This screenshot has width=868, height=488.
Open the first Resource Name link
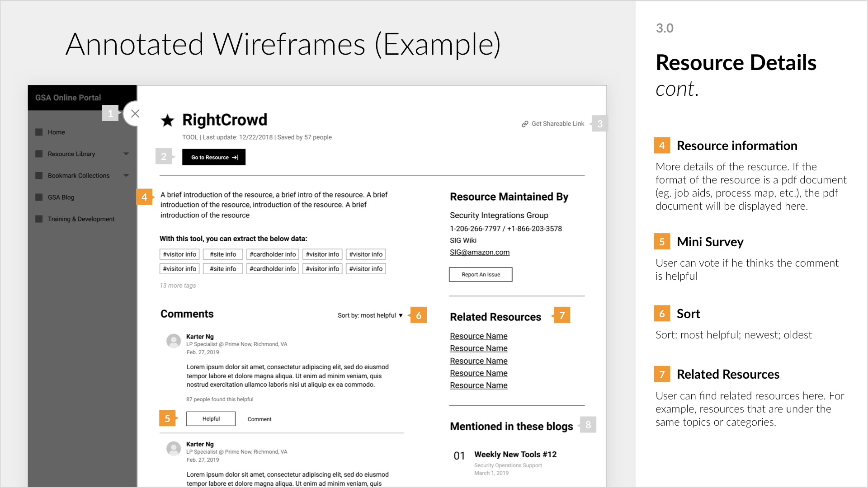[x=479, y=336]
